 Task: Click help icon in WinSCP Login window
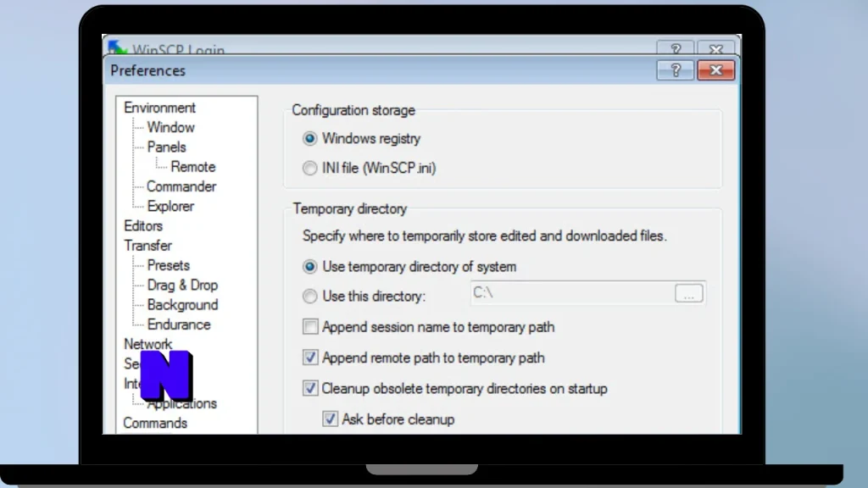click(x=676, y=48)
